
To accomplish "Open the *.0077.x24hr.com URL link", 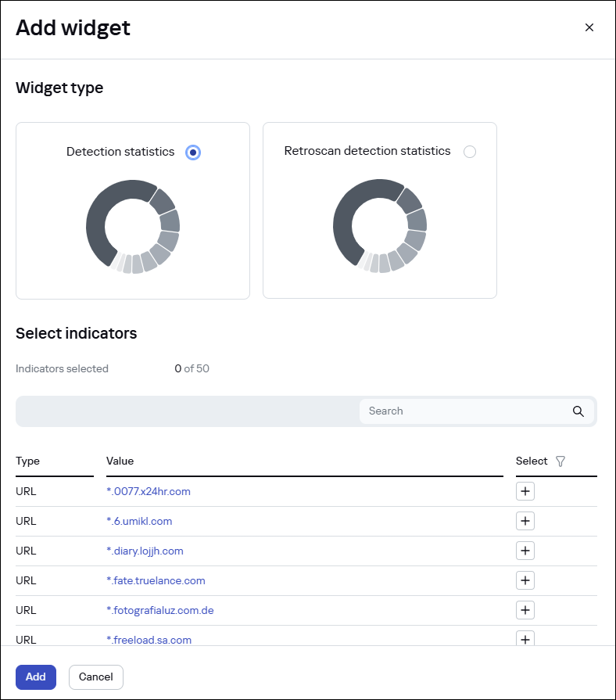I will (149, 491).
